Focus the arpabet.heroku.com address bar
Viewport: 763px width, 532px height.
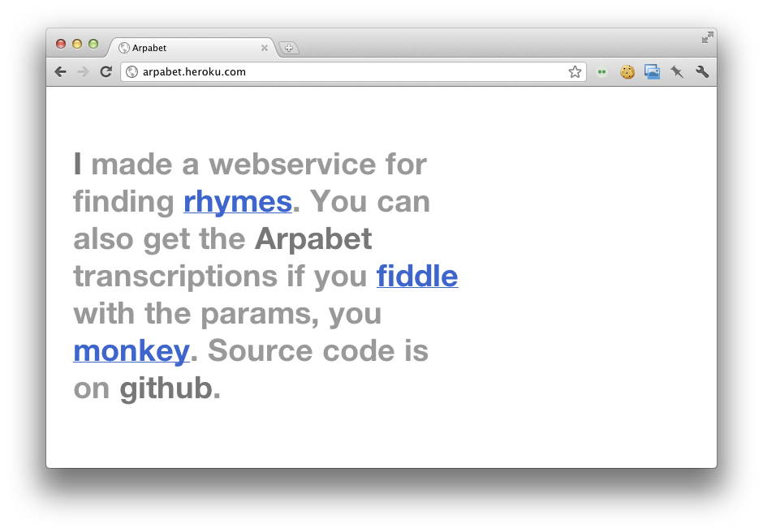point(349,72)
